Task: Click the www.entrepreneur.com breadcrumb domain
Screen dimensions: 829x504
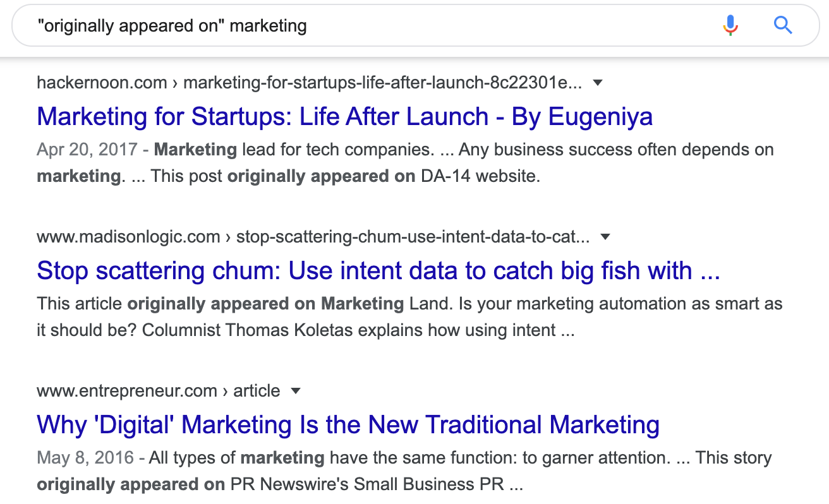Action: pos(126,391)
